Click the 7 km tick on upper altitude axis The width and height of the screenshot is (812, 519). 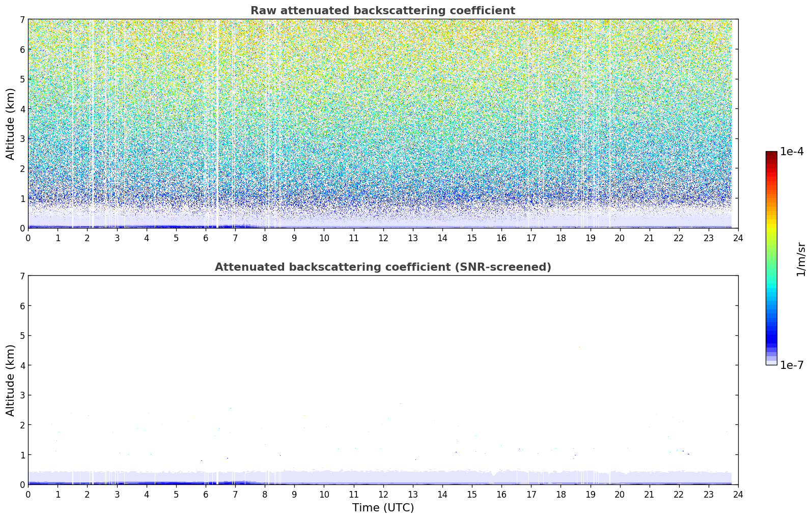22,19
